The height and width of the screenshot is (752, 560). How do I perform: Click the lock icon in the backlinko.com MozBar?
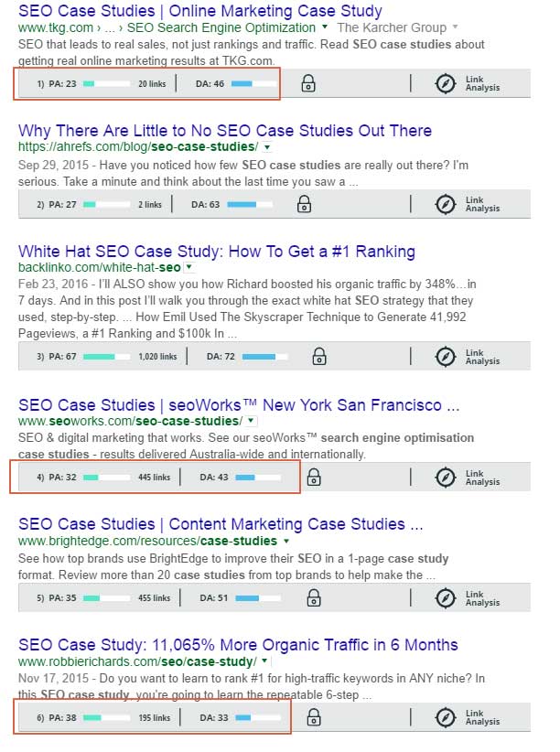318,356
